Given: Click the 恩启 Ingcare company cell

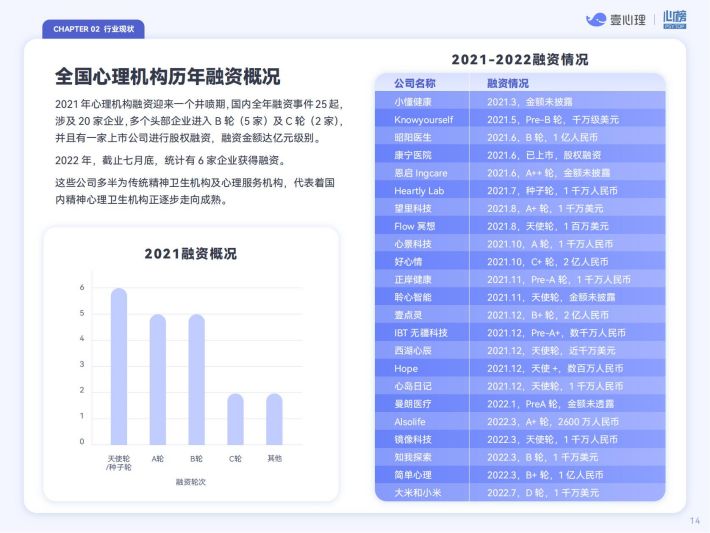Looking at the screenshot, I should click(421, 173).
